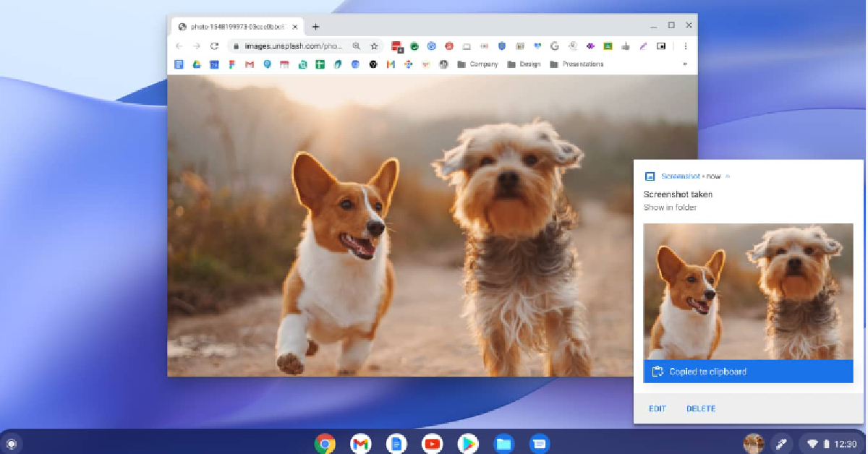Click EDIT in the screenshot notification
The height and width of the screenshot is (454, 868).
pyautogui.click(x=657, y=408)
